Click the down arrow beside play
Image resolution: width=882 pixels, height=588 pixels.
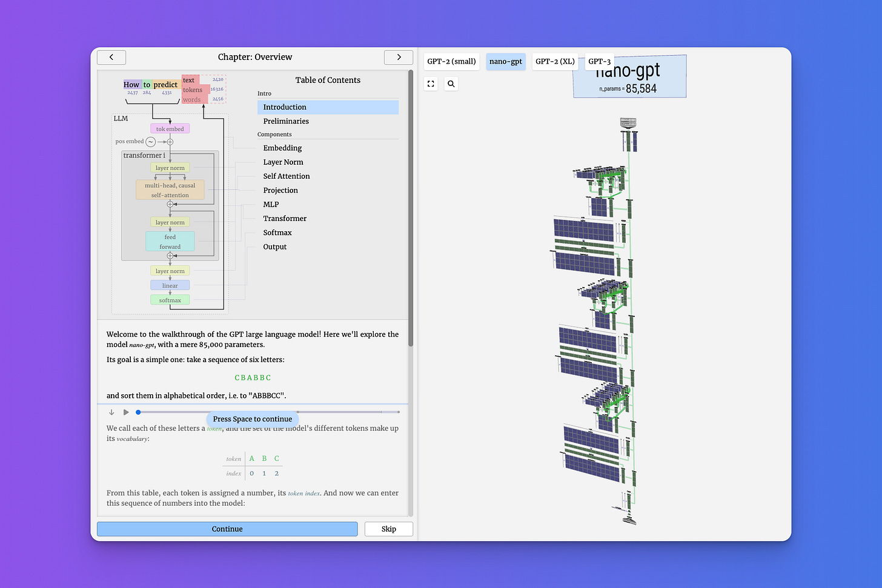click(x=111, y=412)
